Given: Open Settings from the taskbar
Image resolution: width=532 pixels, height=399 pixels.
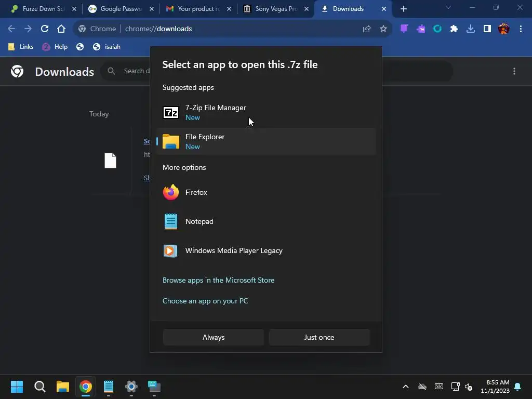Looking at the screenshot, I should tap(131, 387).
